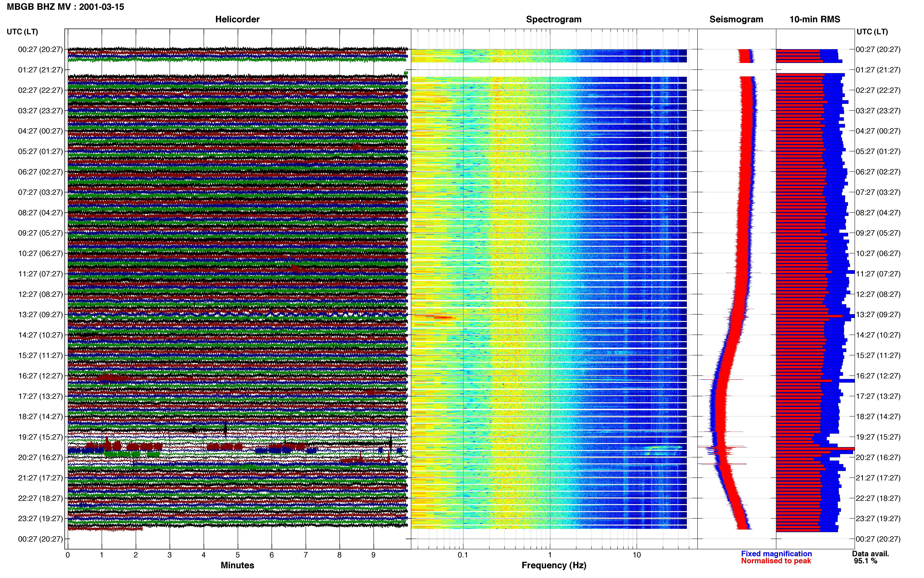The image size is (924, 578).
Task: Select left time label '16:27 (12:27)'
Action: pos(40,376)
